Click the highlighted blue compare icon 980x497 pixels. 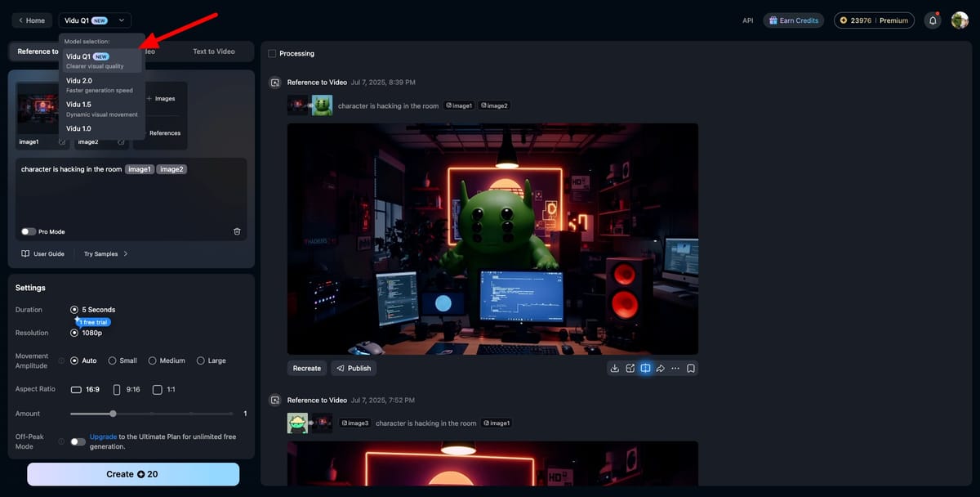click(645, 369)
